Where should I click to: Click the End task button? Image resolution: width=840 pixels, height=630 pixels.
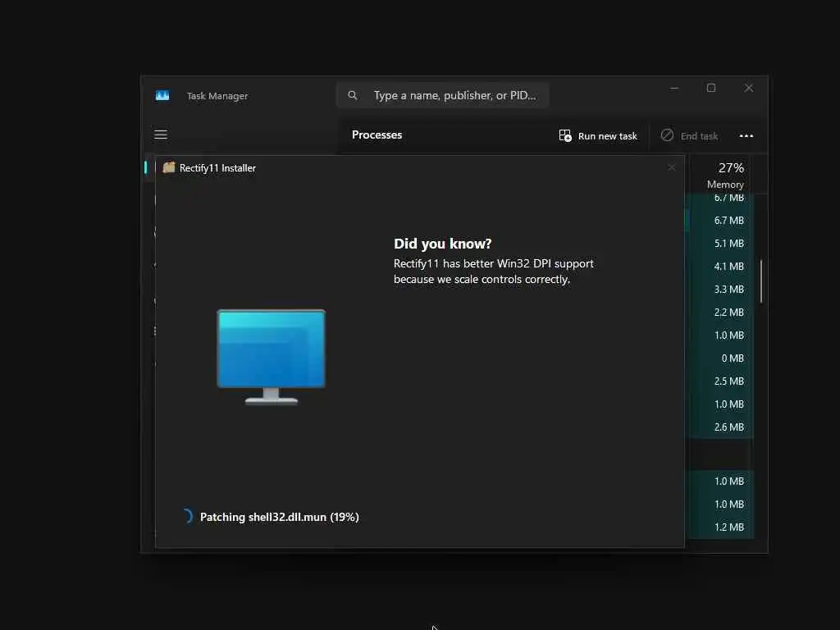pos(689,136)
